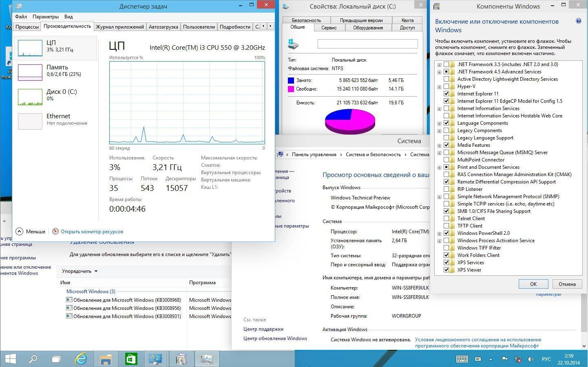
Task: Select the Disk 0 (C:) graph thumbnail
Action: coord(30,97)
